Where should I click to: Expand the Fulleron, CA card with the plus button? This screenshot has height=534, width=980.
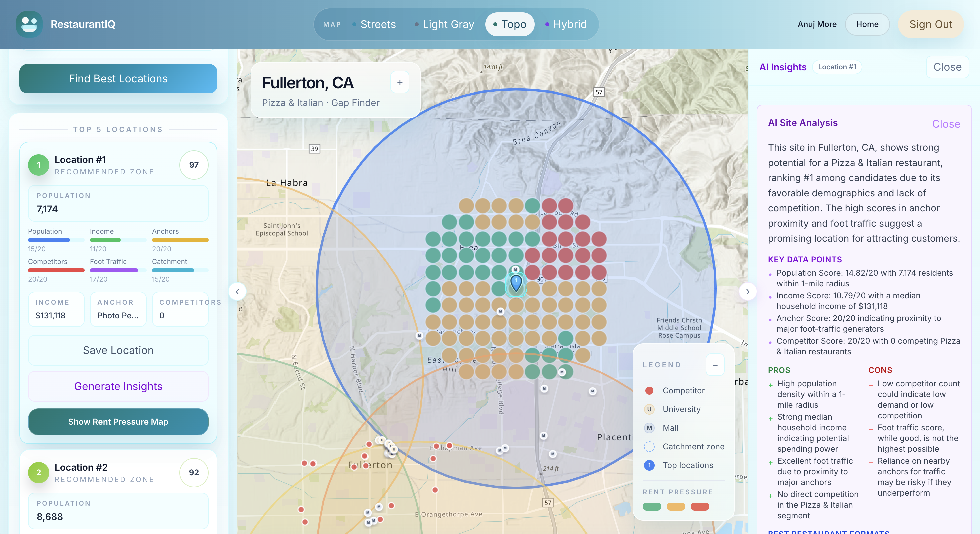coord(400,83)
